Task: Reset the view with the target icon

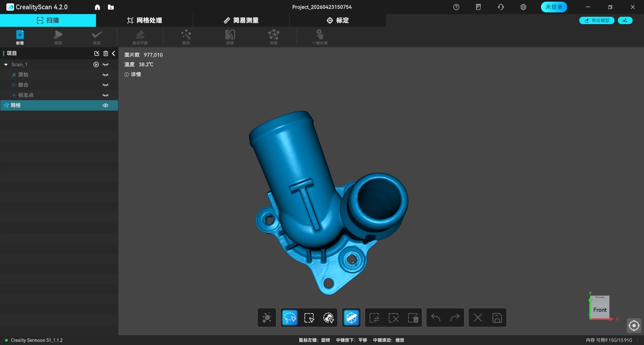Action: pyautogui.click(x=634, y=325)
